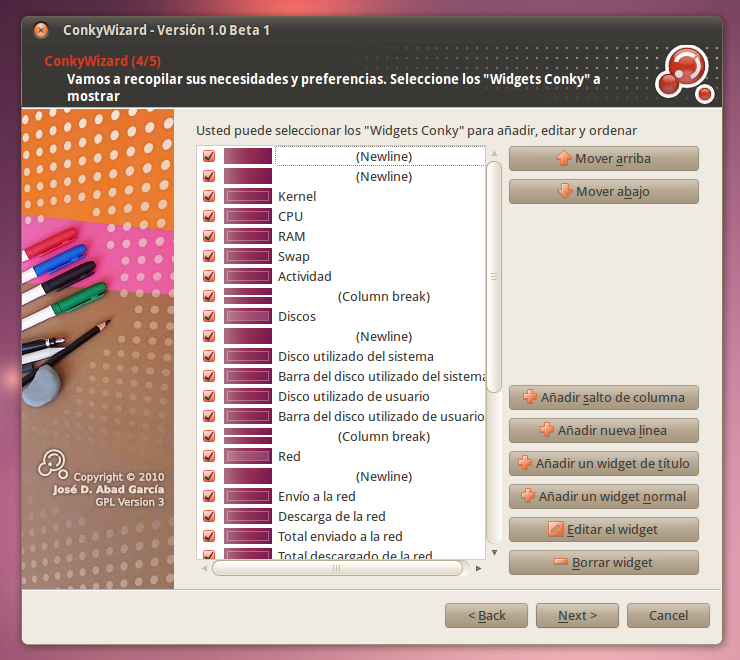This screenshot has height=660, width=740.
Task: Click the scroll-left arrow under widget list
Action: 204,568
